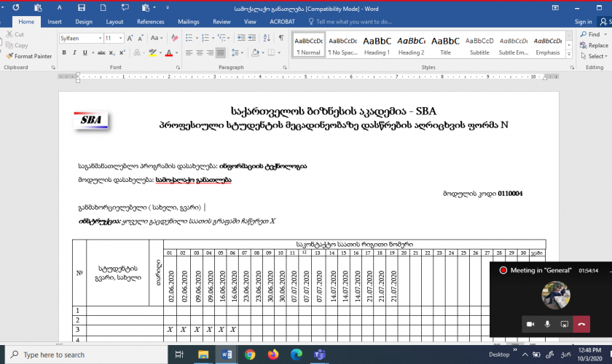The image size is (612, 364).
Task: Center align the paragraph
Action: pos(200,53)
